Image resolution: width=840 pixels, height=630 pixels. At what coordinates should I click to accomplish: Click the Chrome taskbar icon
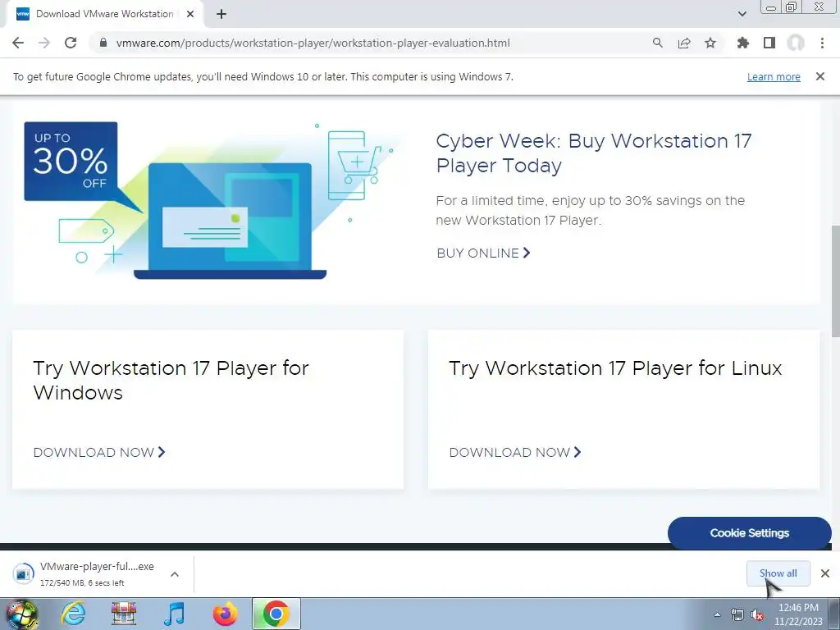276,614
